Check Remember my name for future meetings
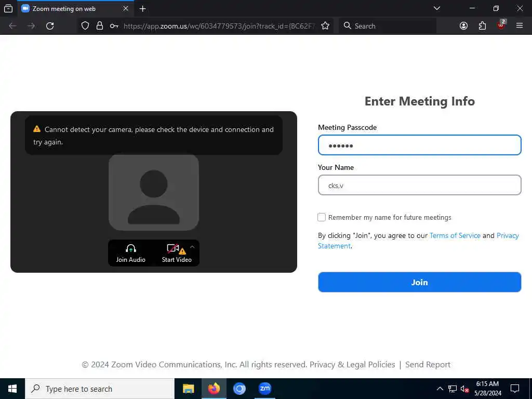This screenshot has height=399, width=532. [321, 217]
